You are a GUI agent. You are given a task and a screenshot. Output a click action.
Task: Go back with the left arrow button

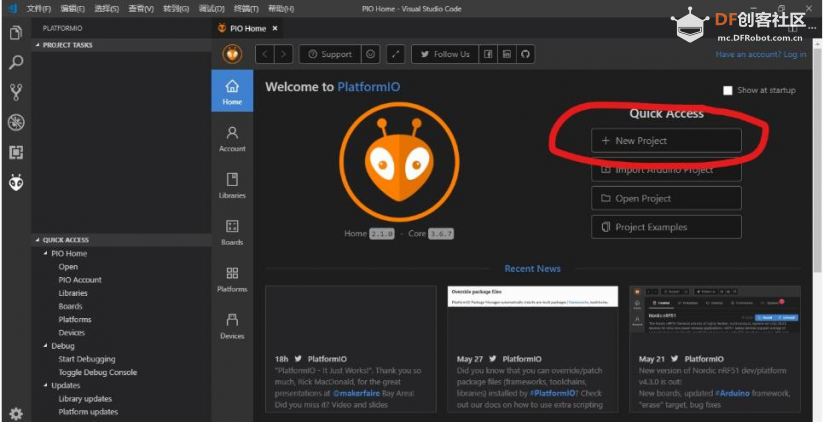(265, 54)
